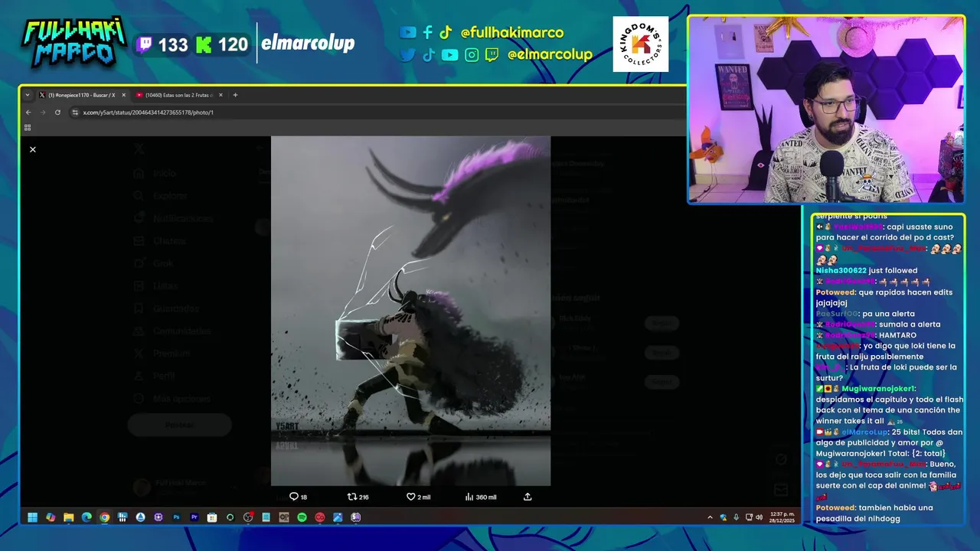The height and width of the screenshot is (551, 980).
Task: Open the tab search dropdown arrow
Action: pos(28,95)
